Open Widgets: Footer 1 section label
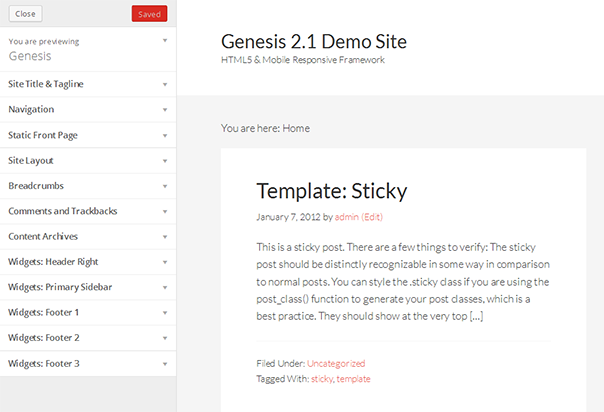 [44, 312]
